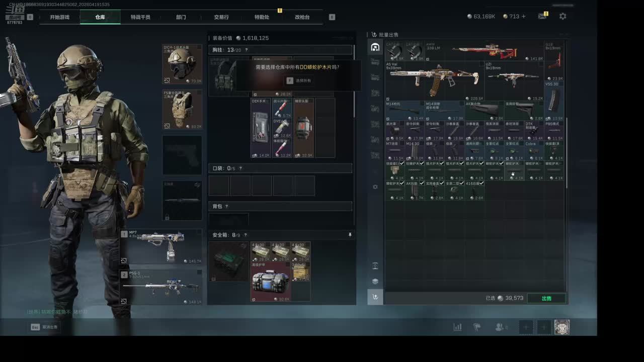This screenshot has width=644, height=362.
Task: Click the help icon next to 口袋 header
Action: [240, 168]
